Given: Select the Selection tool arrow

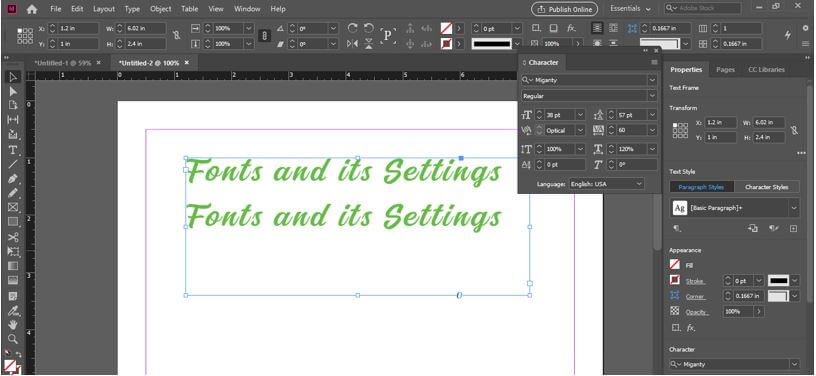Looking at the screenshot, I should (x=13, y=77).
